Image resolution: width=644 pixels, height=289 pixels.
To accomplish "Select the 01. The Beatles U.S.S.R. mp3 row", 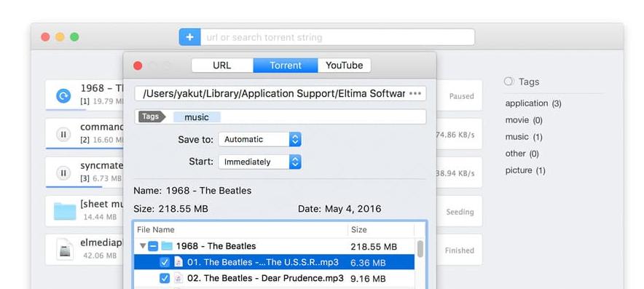I will coord(274,262).
